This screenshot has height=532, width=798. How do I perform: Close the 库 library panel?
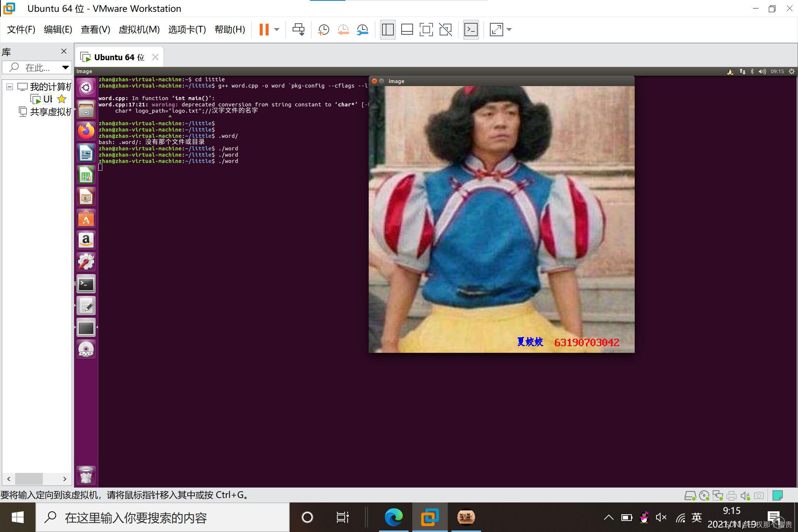[x=64, y=51]
